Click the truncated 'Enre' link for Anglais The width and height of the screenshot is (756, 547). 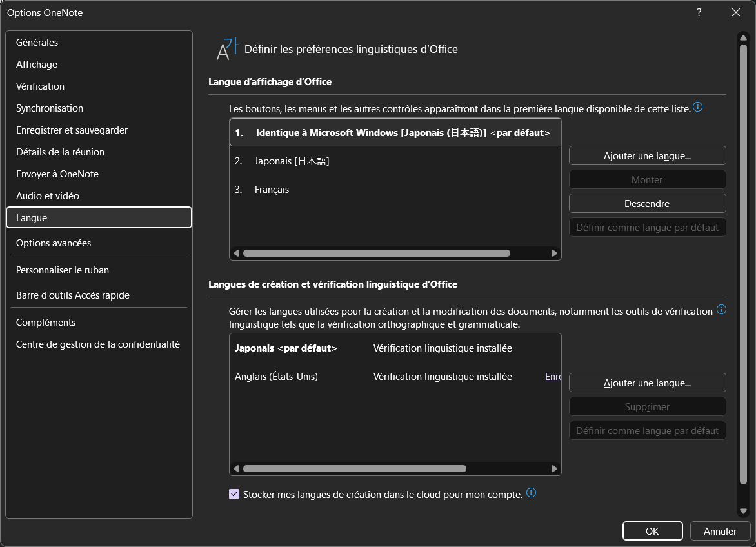[x=553, y=377]
